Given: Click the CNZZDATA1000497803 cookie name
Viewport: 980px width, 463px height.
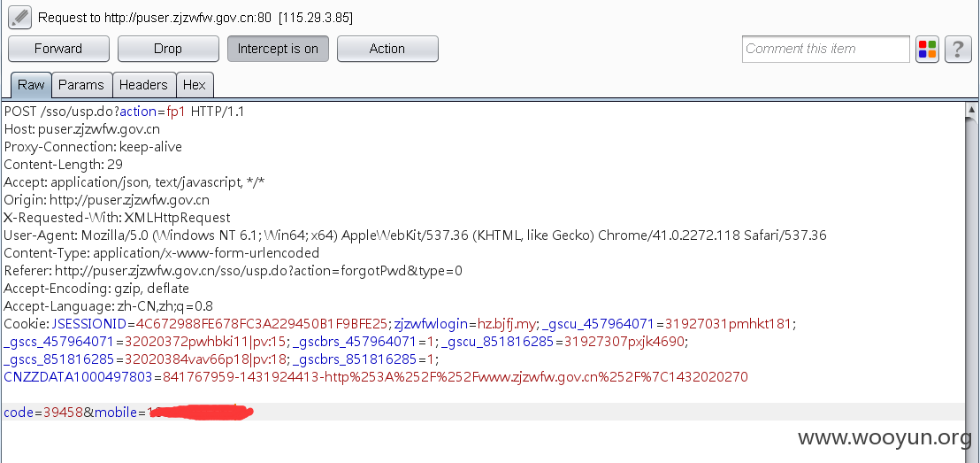Looking at the screenshot, I should 78,376.
